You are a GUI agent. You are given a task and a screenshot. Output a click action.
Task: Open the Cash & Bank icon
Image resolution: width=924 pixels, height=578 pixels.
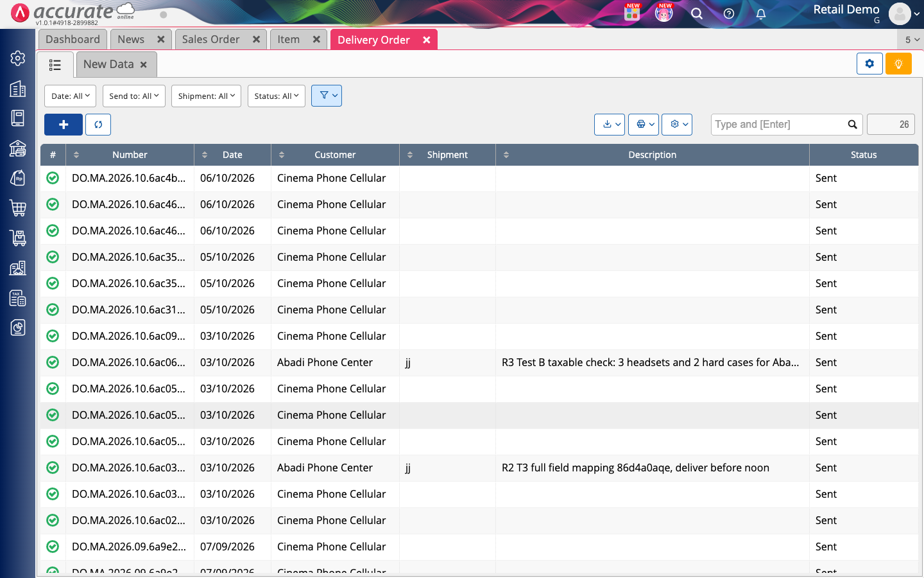tap(18, 148)
